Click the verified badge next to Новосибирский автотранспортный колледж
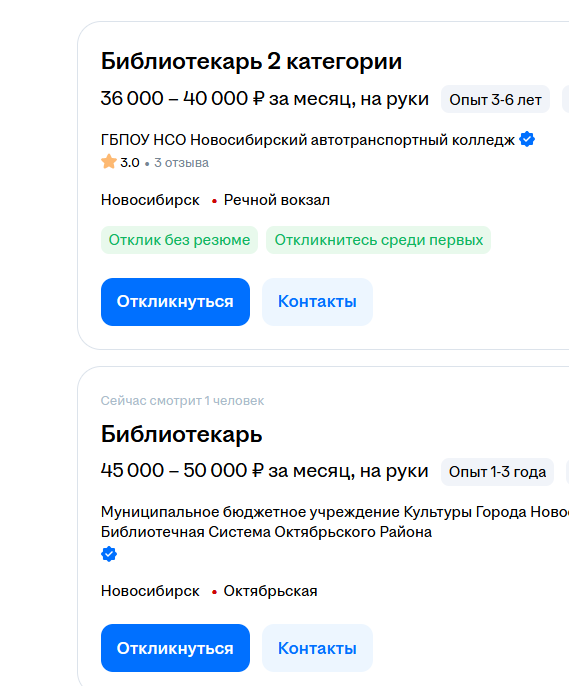The height and width of the screenshot is (686, 569). [x=527, y=140]
